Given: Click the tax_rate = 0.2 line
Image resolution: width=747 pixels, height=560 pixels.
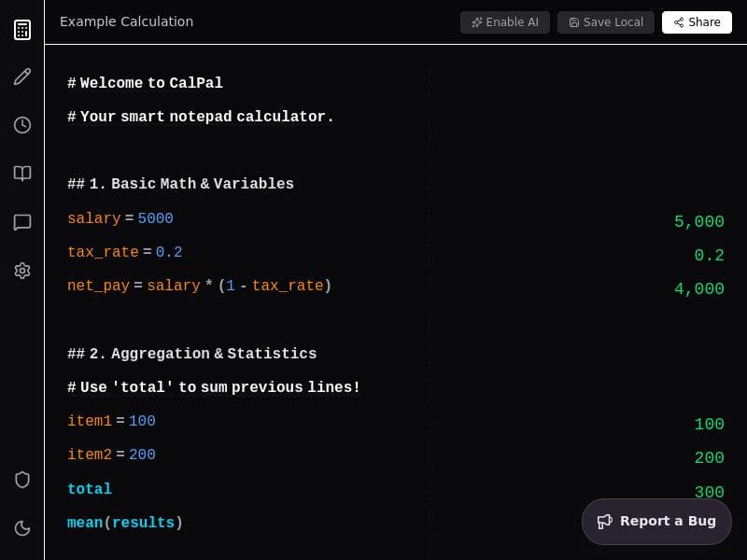Looking at the screenshot, I should (125, 252).
